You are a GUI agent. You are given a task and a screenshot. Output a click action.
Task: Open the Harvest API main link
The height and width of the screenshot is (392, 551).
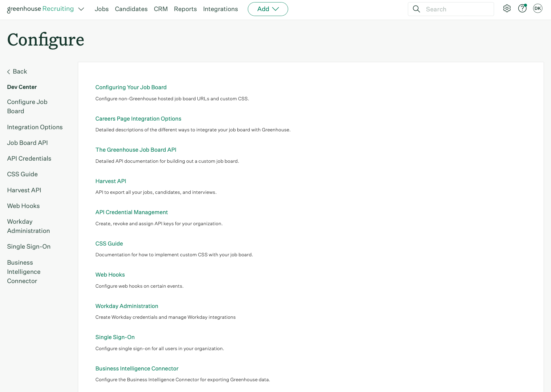111,181
